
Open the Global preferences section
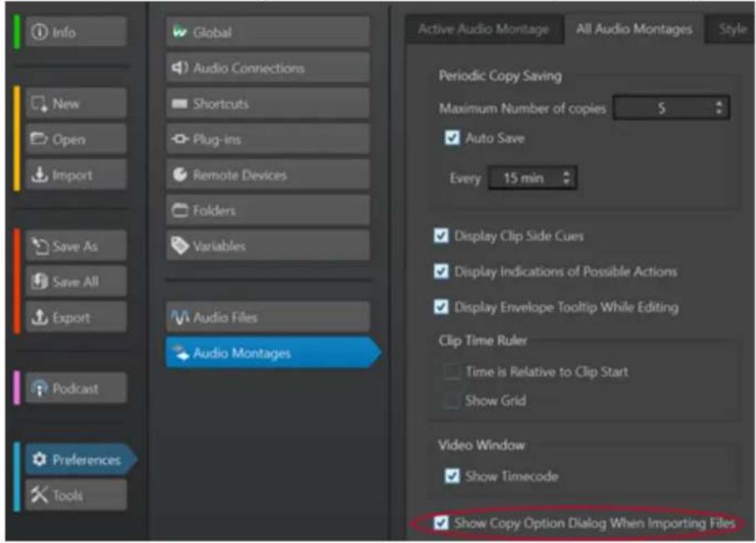tap(268, 32)
